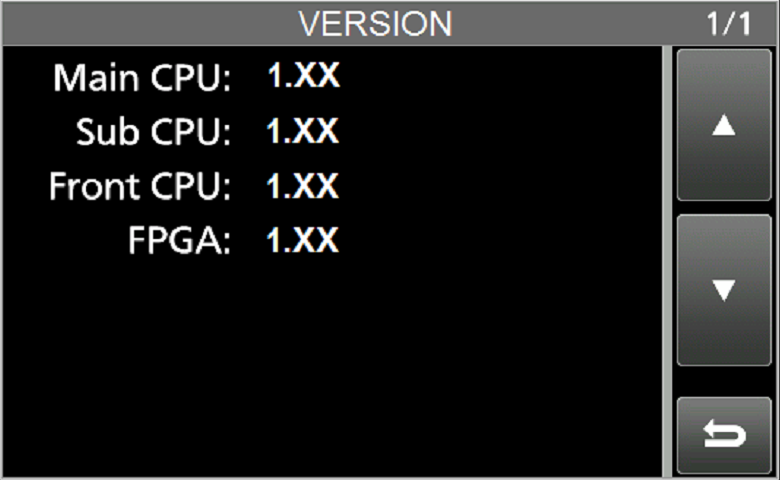Viewport: 780px width, 480px height.
Task: Click FPGA version value 1.XX
Action: click(x=303, y=241)
